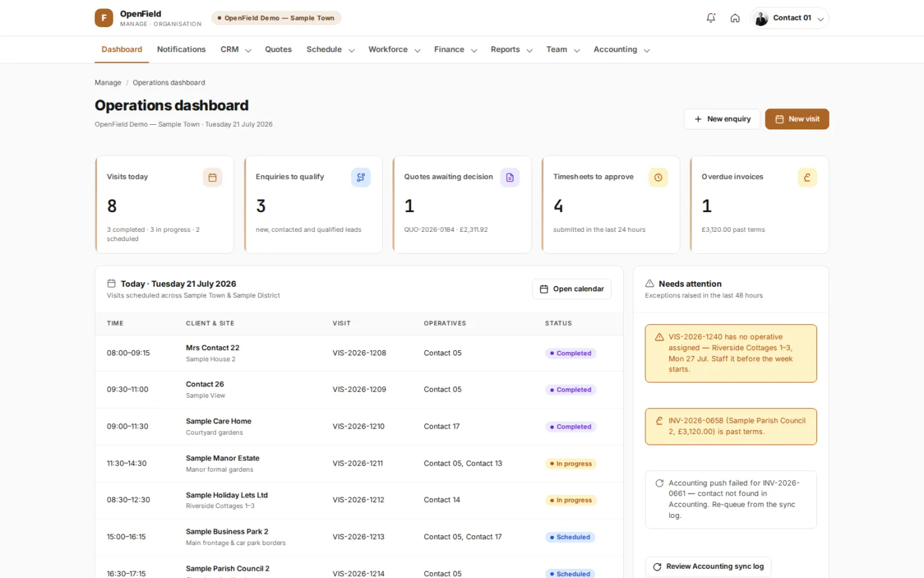Viewport: 924px width, 578px height.
Task: Go to the Notifications tab
Action: [181, 50]
